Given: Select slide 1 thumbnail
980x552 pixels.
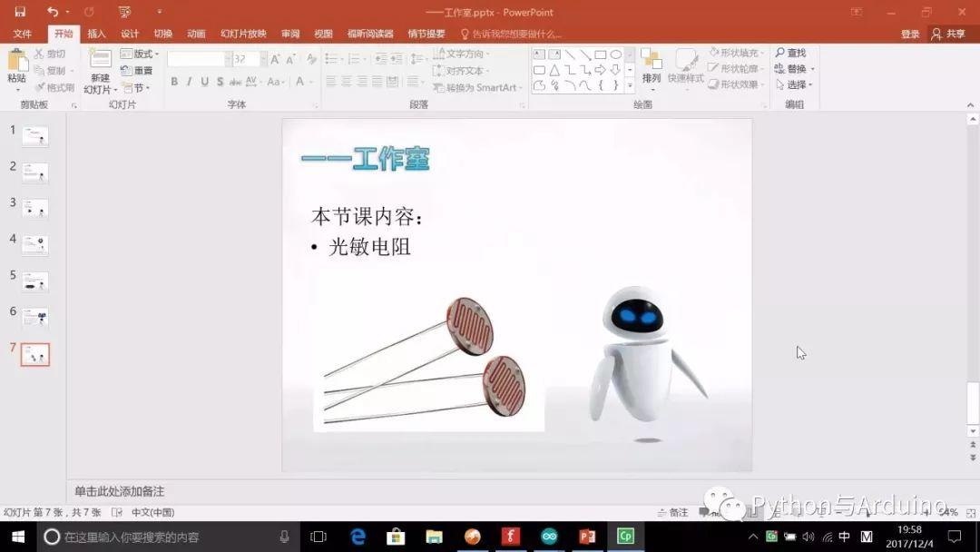Looking at the screenshot, I should [35, 136].
